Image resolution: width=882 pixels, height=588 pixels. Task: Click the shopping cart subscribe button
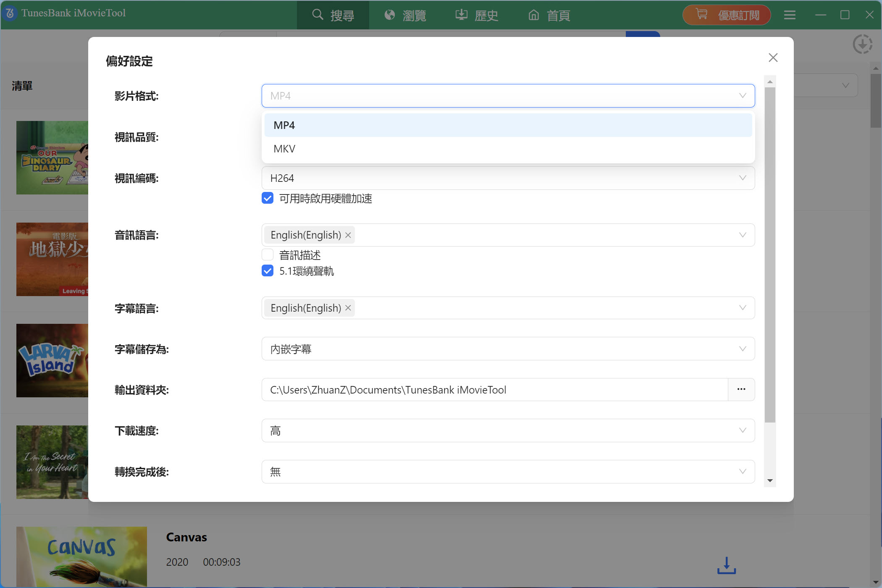727,15
